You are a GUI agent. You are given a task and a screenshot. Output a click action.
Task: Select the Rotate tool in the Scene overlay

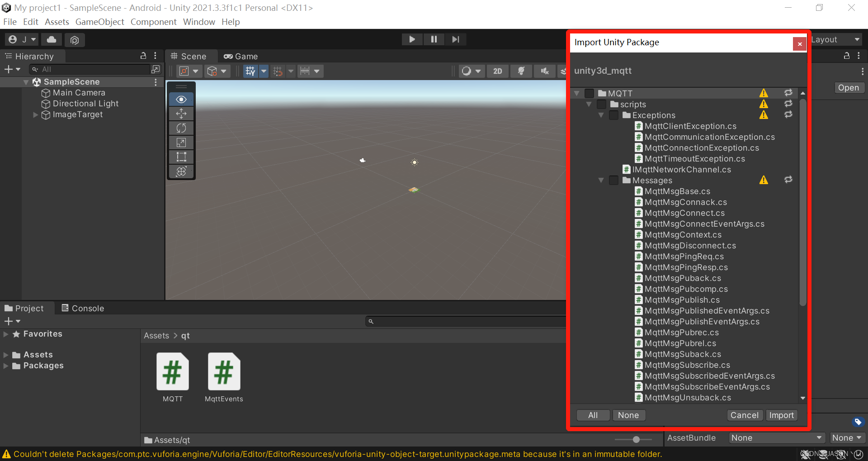pyautogui.click(x=181, y=128)
